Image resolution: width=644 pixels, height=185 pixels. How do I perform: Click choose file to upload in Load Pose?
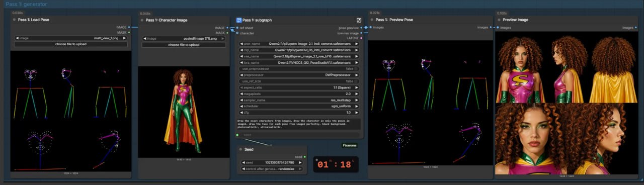tap(70, 44)
